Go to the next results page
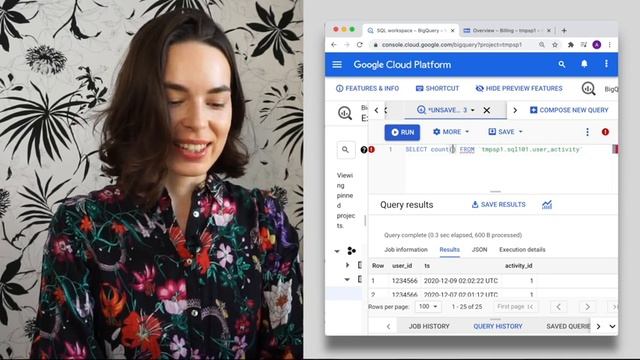The height and width of the screenshot is (360, 640). (x=587, y=307)
